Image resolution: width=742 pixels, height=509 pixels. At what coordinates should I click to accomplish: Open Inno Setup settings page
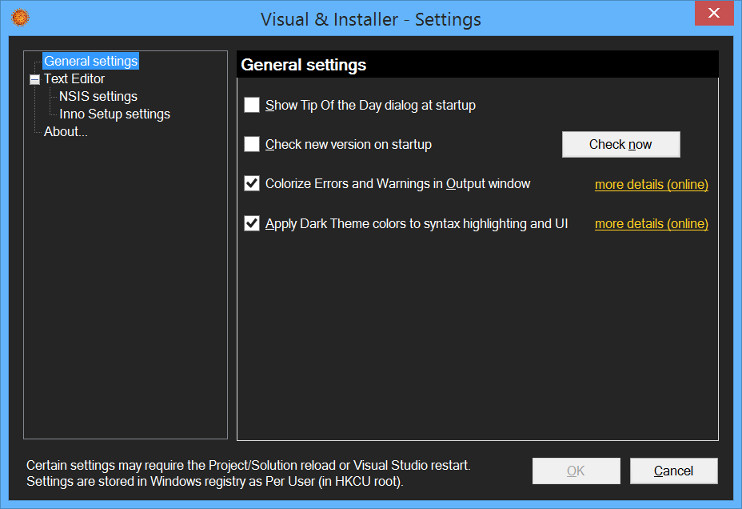[115, 114]
